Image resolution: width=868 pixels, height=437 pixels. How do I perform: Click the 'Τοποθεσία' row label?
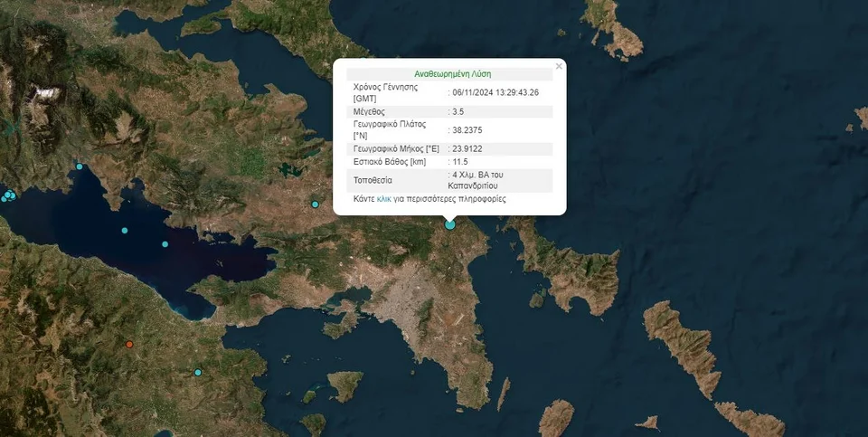(x=373, y=180)
